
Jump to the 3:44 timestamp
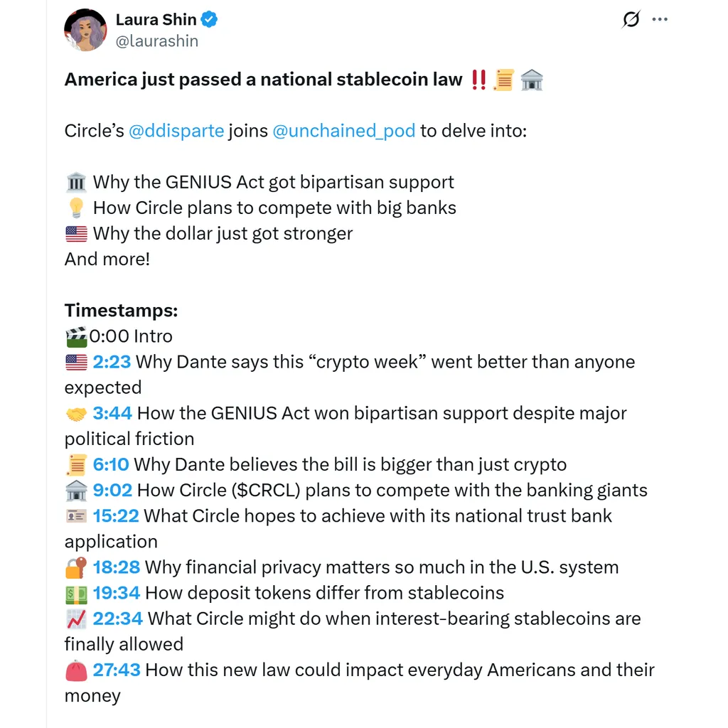click(x=112, y=413)
